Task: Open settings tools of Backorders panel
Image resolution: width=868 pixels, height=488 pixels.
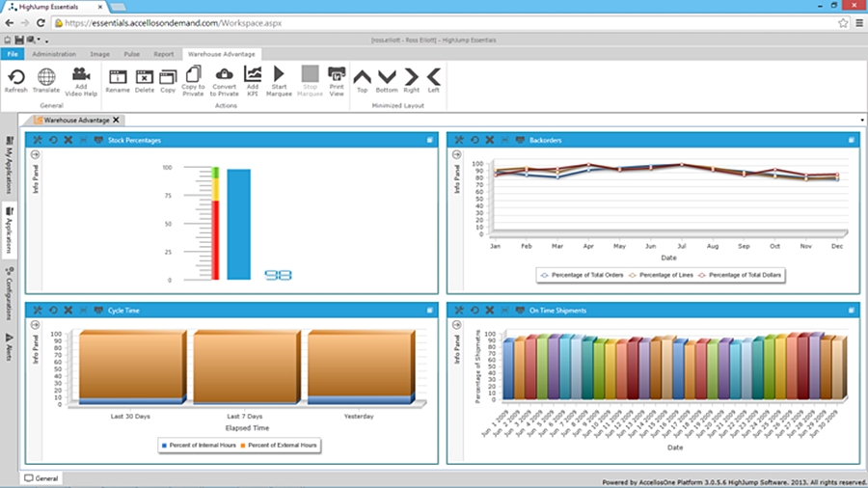Action: tap(459, 140)
